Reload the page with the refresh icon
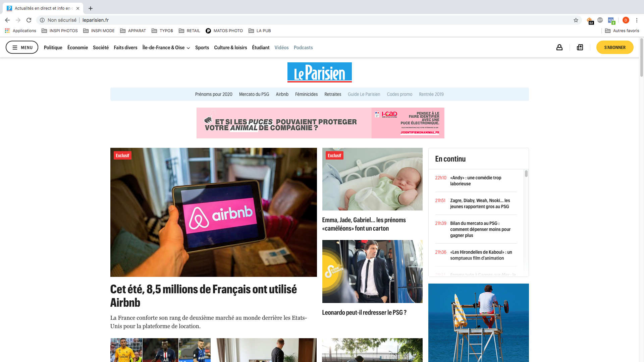 pyautogui.click(x=29, y=20)
